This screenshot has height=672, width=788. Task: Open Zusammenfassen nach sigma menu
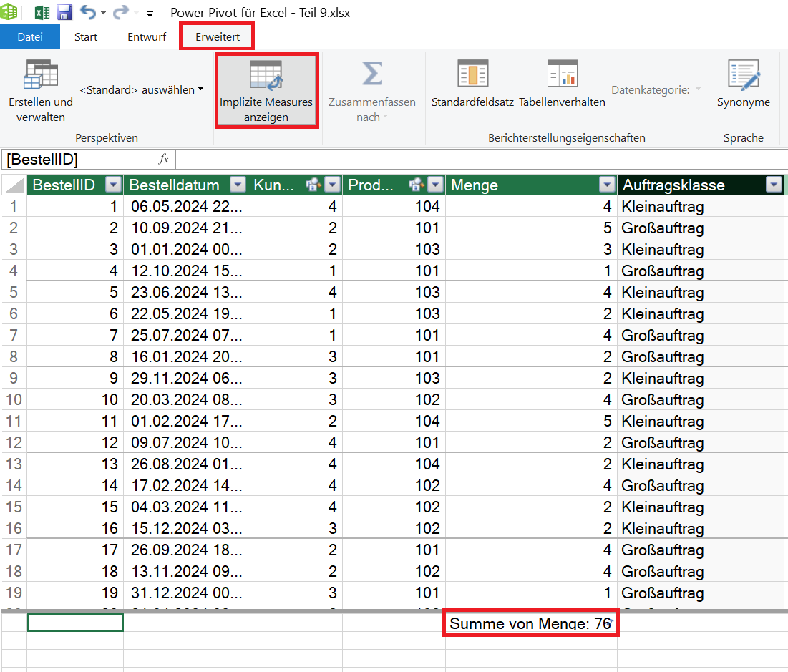372,90
